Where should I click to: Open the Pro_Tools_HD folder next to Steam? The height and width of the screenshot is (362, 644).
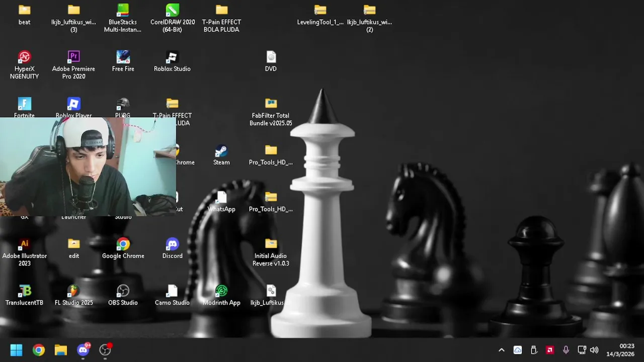[271, 155]
